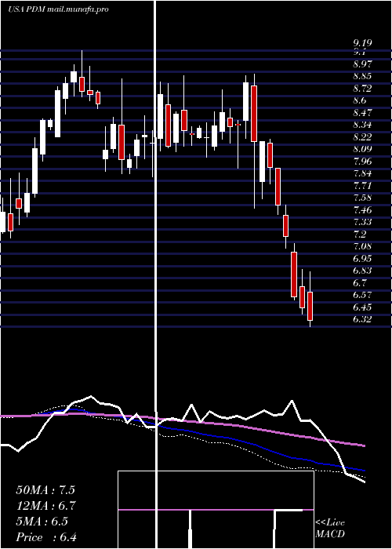The image size is (392, 549).
Task: Click the 7.46 price level label
Action: click(x=362, y=210)
